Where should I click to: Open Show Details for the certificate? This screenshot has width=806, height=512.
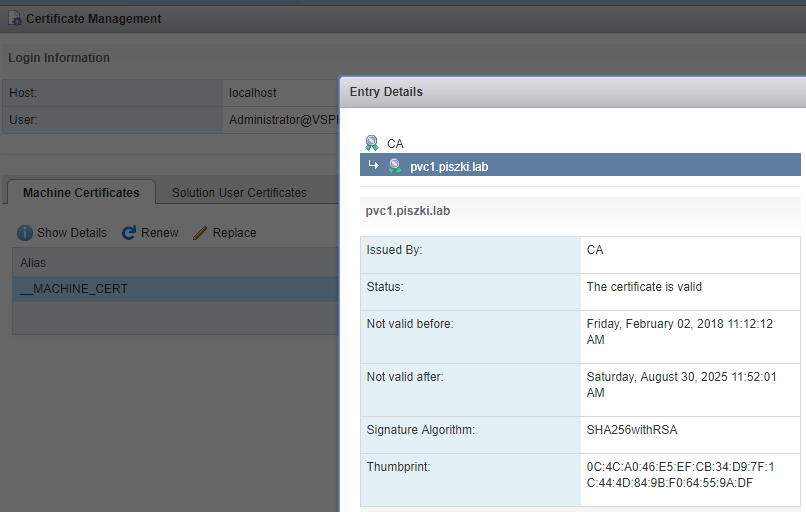click(71, 233)
